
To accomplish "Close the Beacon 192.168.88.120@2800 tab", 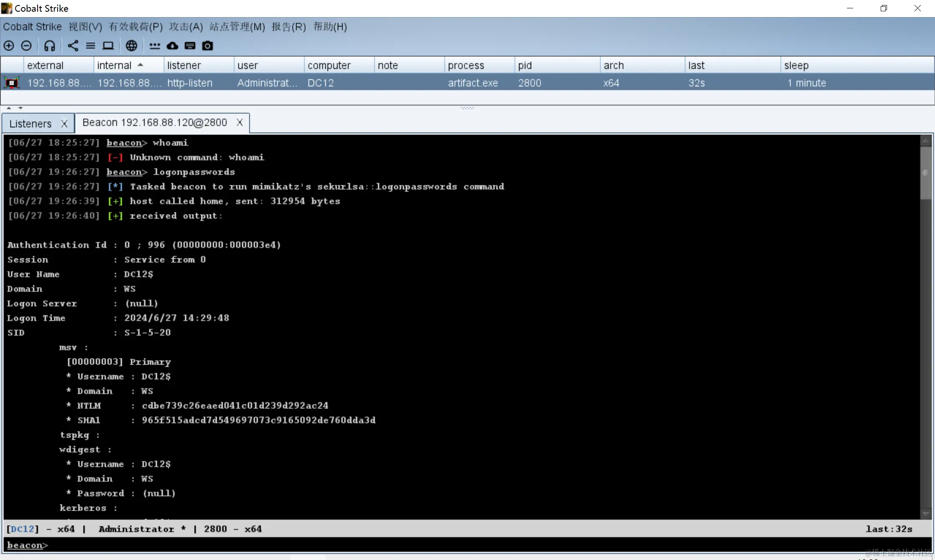I will (x=240, y=123).
